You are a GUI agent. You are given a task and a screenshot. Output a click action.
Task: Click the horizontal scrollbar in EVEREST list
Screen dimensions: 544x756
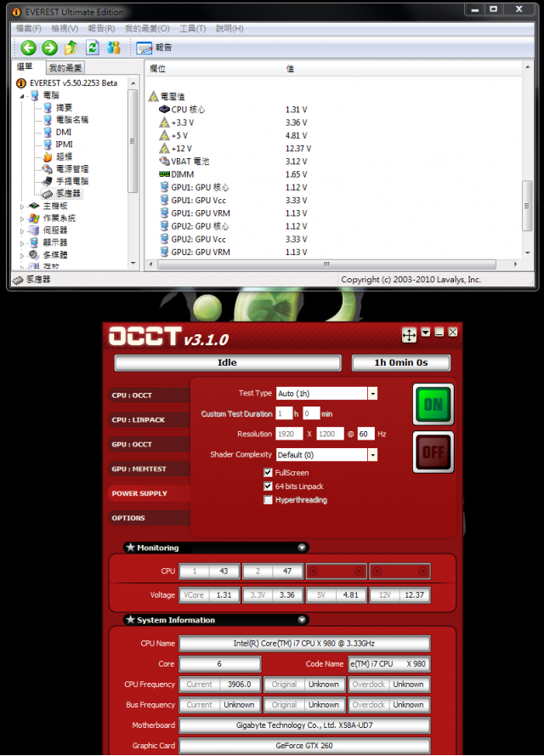point(326,264)
